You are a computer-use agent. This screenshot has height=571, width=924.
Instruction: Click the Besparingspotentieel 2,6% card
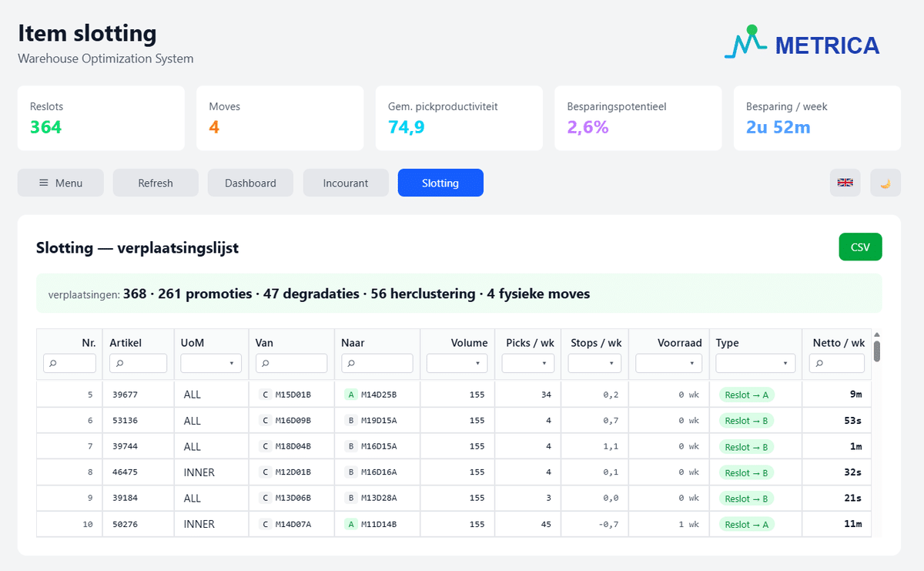click(x=638, y=118)
